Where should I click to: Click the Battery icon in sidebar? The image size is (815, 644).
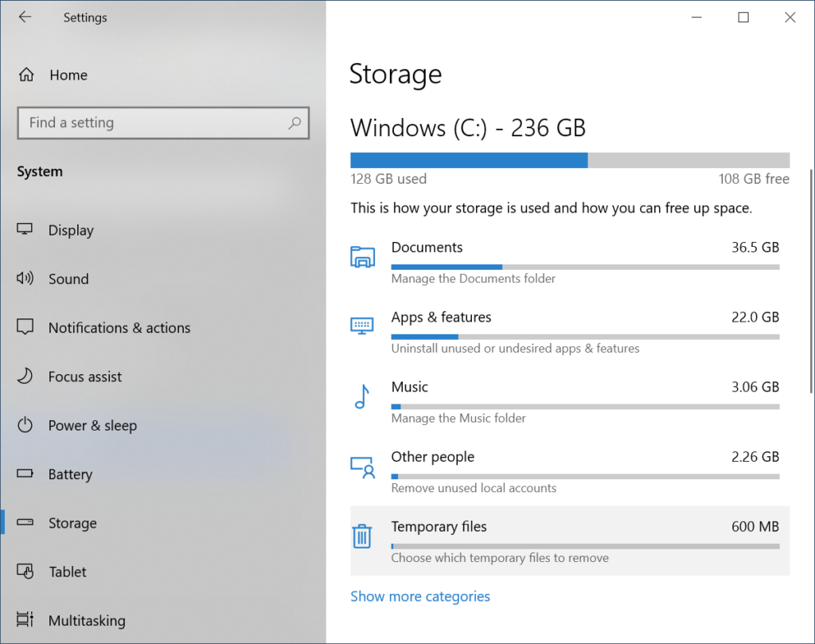tap(25, 474)
